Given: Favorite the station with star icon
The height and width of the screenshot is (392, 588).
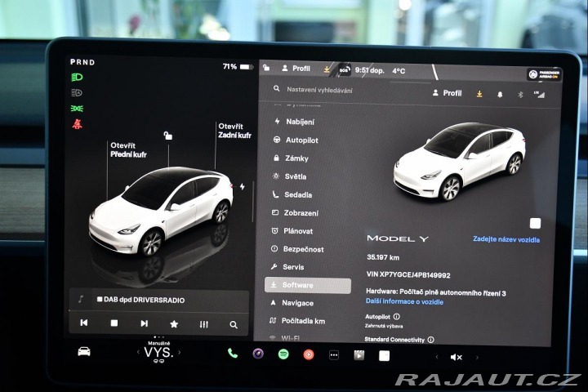Looking at the screenshot, I should (x=174, y=323).
